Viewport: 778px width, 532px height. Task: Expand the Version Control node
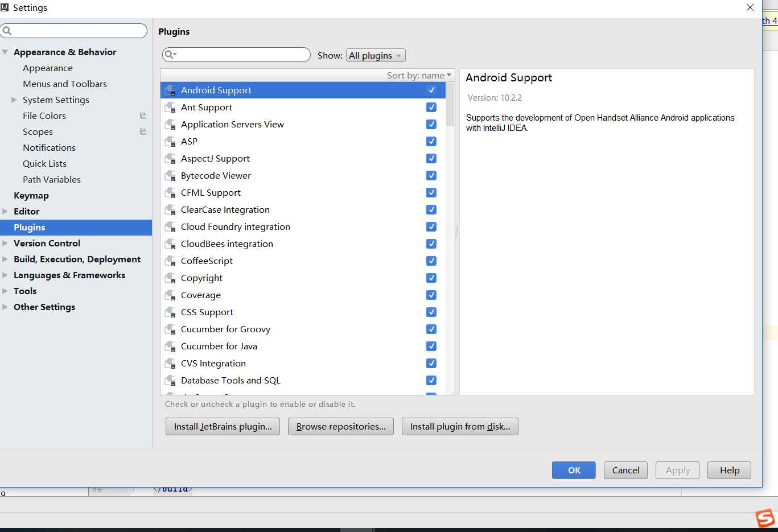pyautogui.click(x=5, y=243)
